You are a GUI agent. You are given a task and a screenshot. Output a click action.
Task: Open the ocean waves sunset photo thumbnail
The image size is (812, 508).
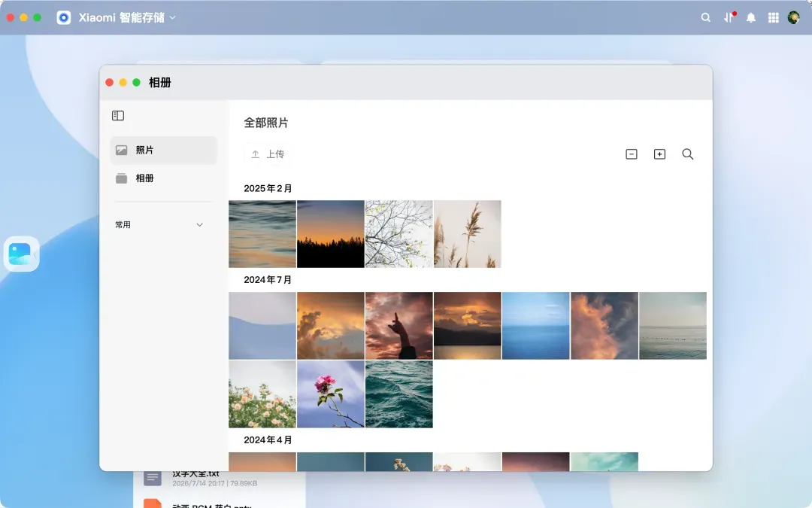(x=262, y=234)
